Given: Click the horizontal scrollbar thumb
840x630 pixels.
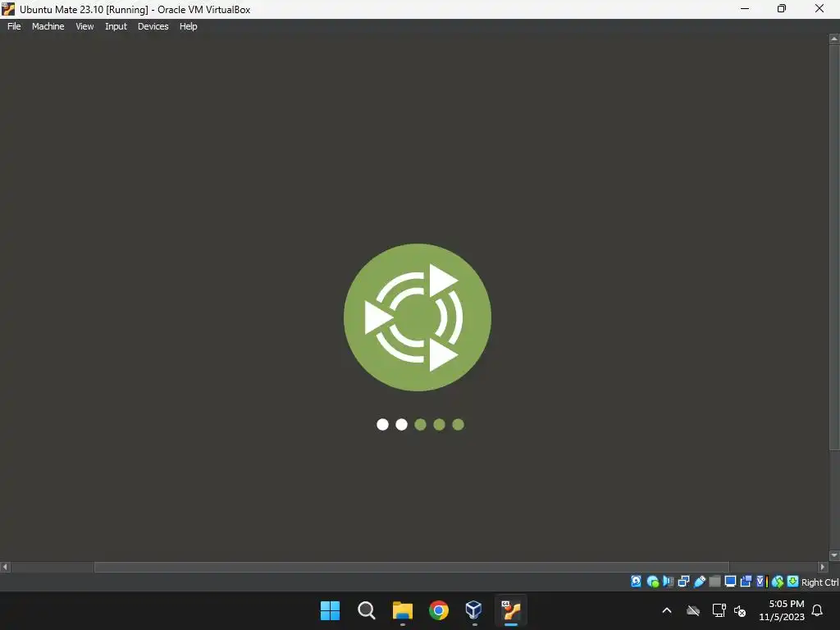Looking at the screenshot, I should 412,567.
